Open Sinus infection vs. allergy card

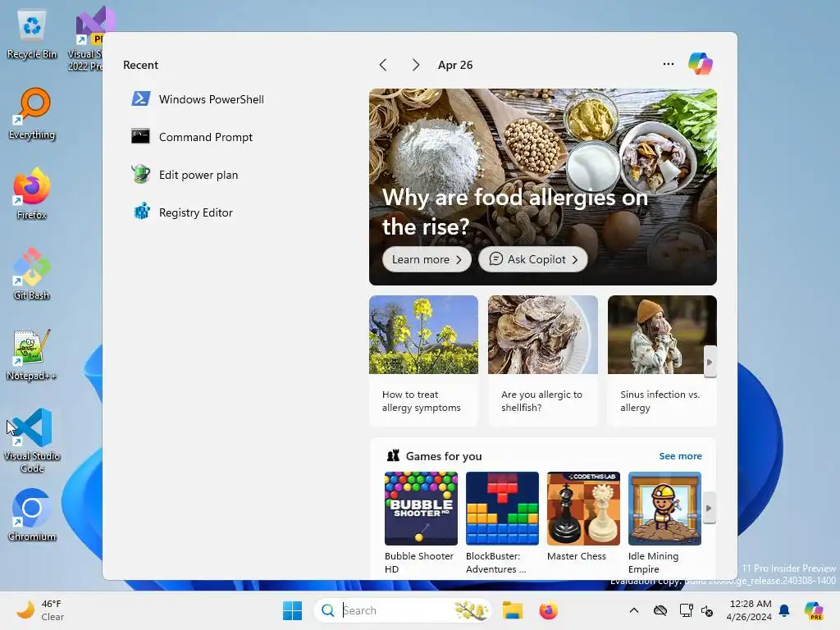662,361
